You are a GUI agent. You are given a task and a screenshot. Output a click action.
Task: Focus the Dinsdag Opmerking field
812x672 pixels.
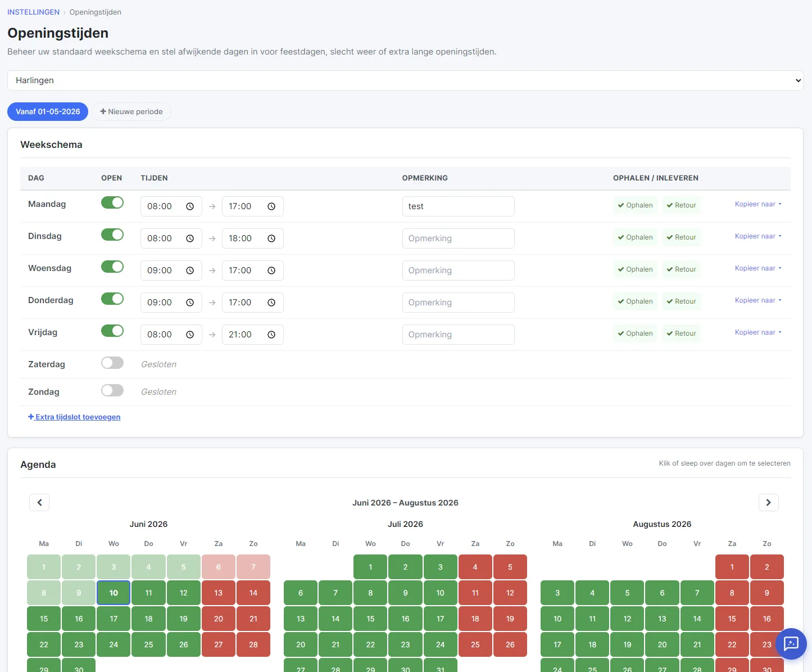tap(458, 238)
